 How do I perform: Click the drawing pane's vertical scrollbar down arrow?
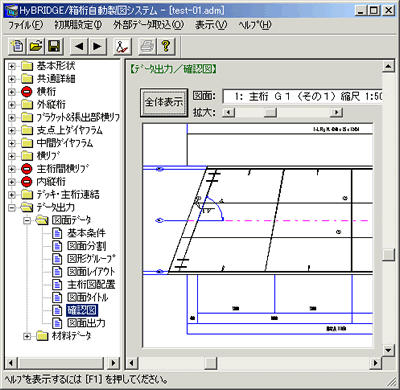[x=388, y=350]
